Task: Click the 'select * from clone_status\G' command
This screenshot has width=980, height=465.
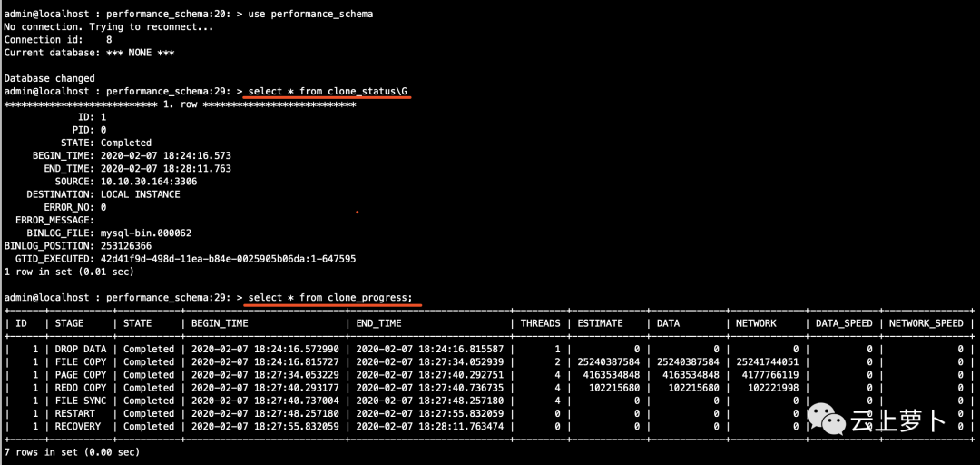Action: tap(328, 92)
